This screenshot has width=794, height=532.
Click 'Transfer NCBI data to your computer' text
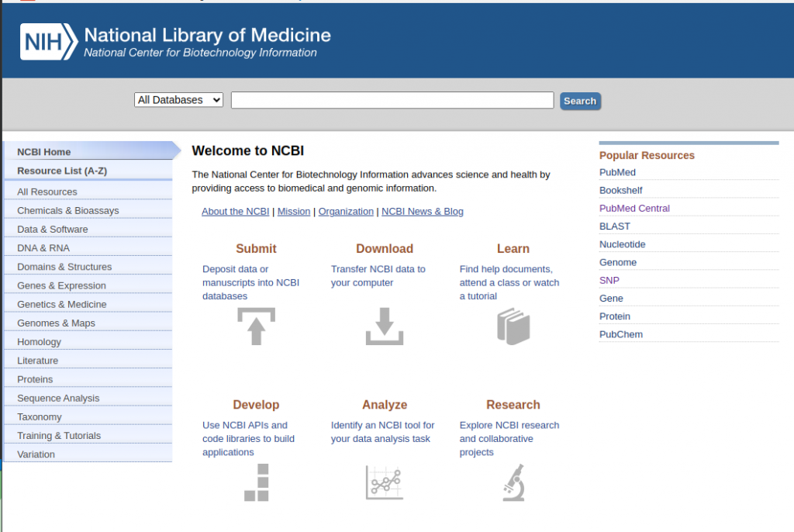(x=378, y=275)
